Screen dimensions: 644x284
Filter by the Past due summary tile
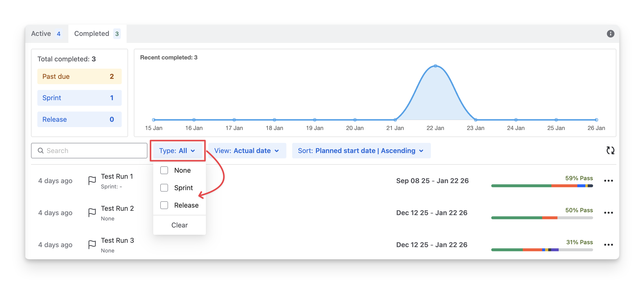79,76
